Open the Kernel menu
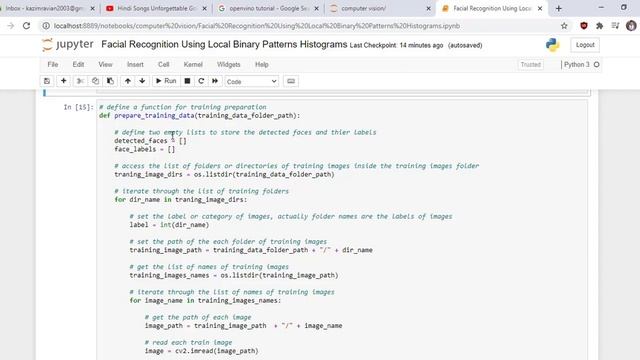 193,64
